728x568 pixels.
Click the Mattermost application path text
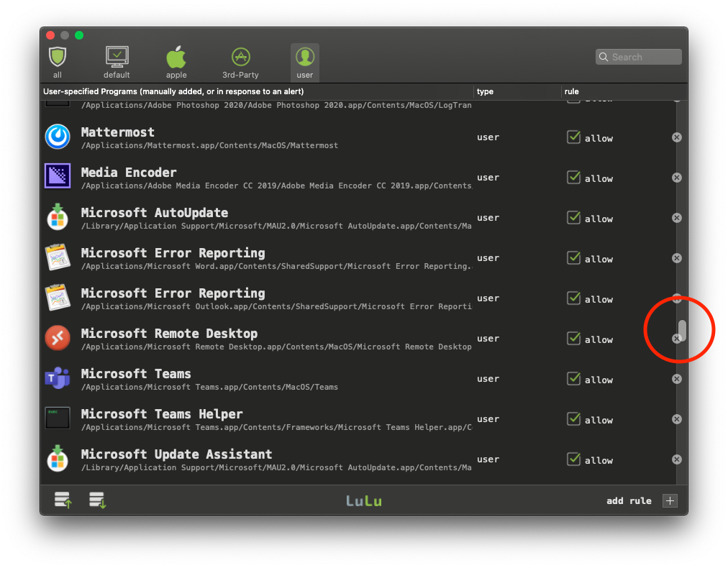tap(209, 146)
